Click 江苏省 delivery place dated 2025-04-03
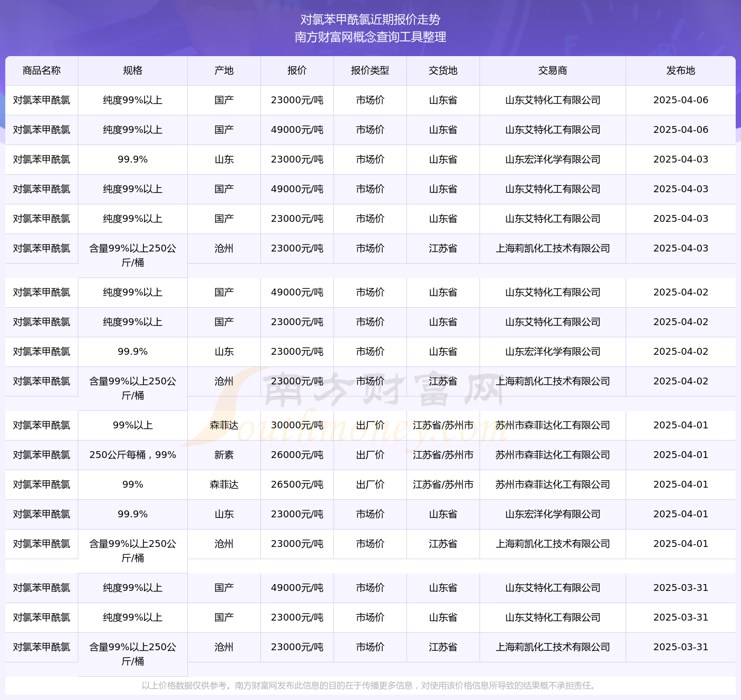Image resolution: width=741 pixels, height=700 pixels. 443,248
